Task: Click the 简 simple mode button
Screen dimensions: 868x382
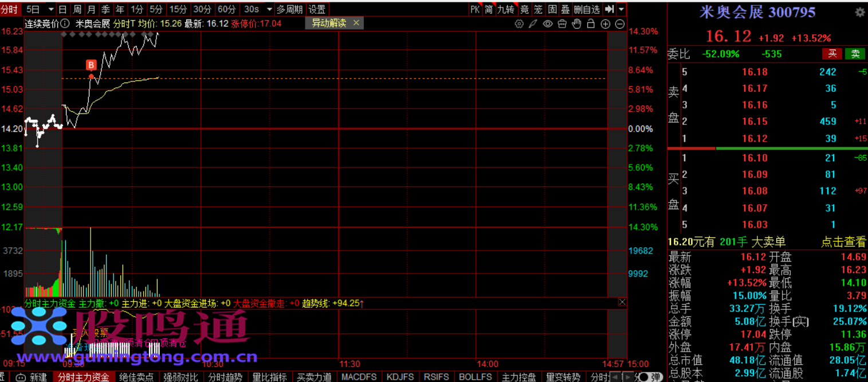Action: point(489,9)
